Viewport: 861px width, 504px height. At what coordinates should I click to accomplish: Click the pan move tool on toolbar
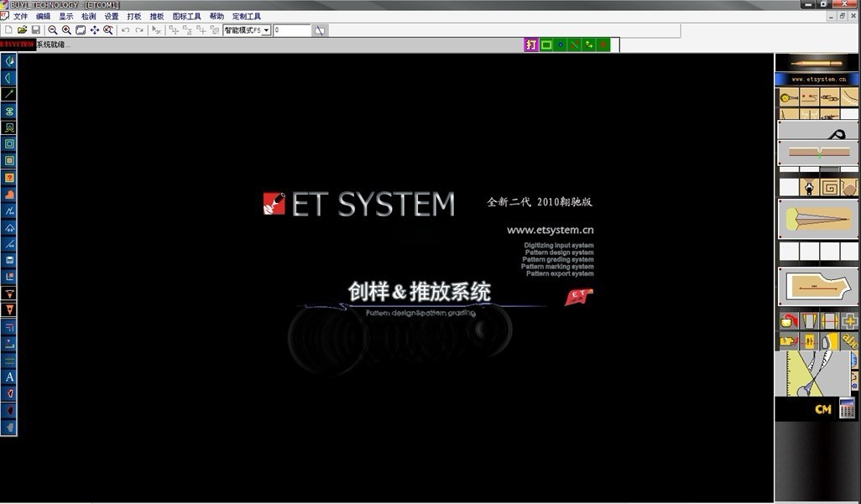(94, 29)
